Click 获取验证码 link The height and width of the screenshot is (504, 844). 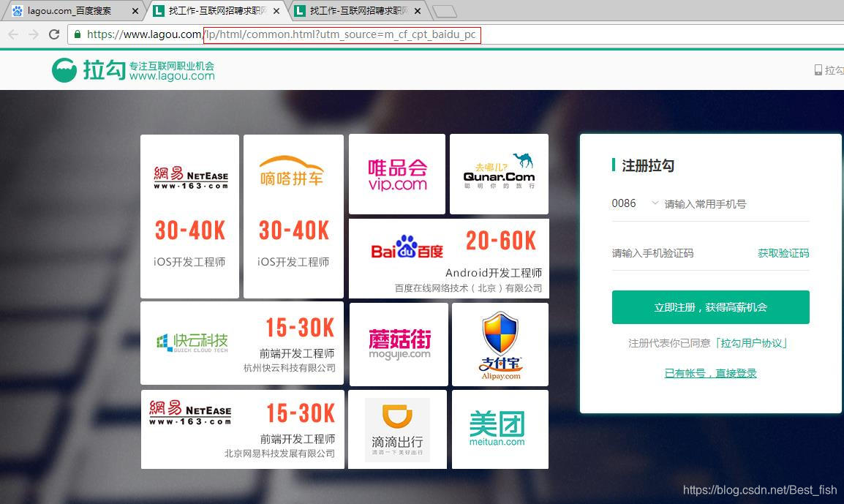(x=783, y=253)
